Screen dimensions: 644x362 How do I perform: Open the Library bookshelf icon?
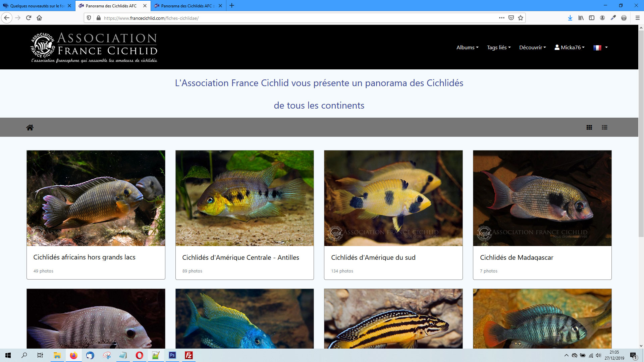[581, 18]
